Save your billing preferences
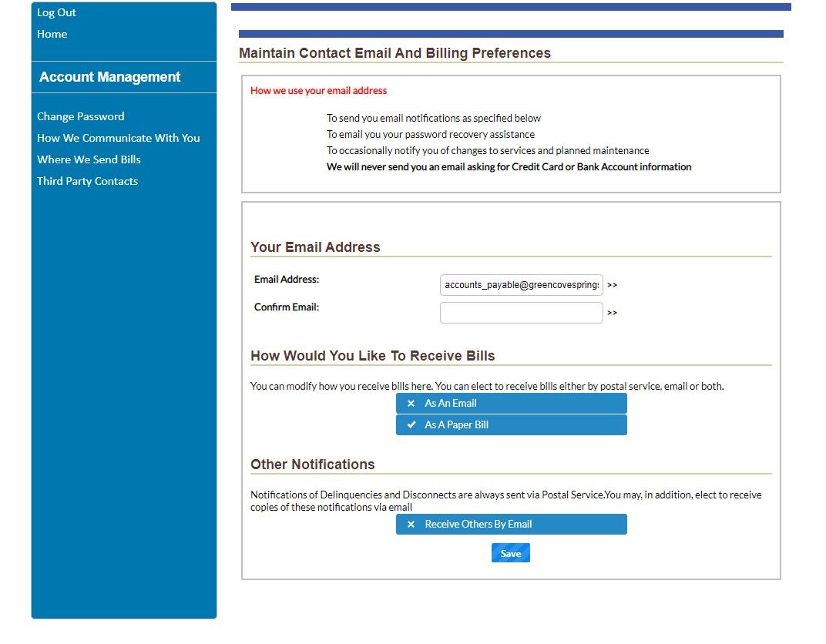 (x=510, y=552)
